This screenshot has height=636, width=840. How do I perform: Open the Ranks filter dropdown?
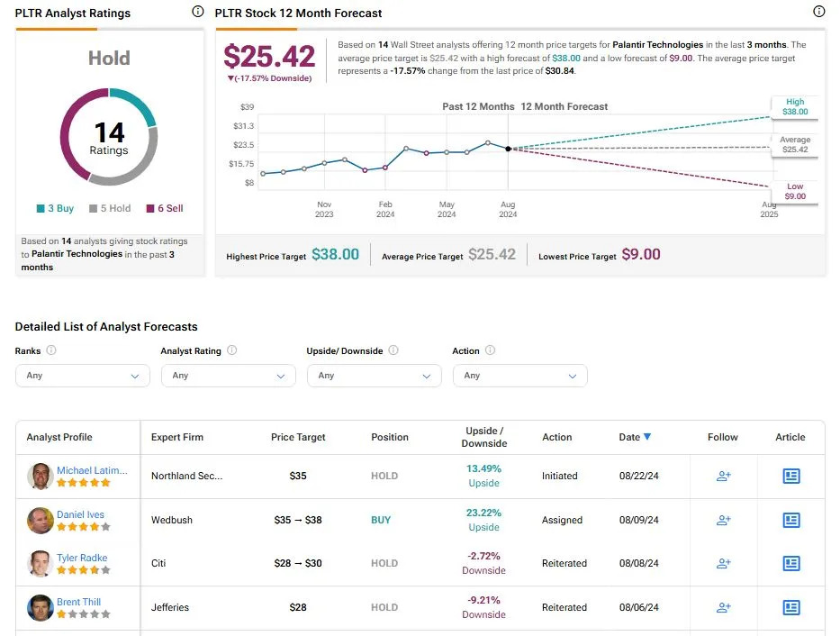coord(83,376)
